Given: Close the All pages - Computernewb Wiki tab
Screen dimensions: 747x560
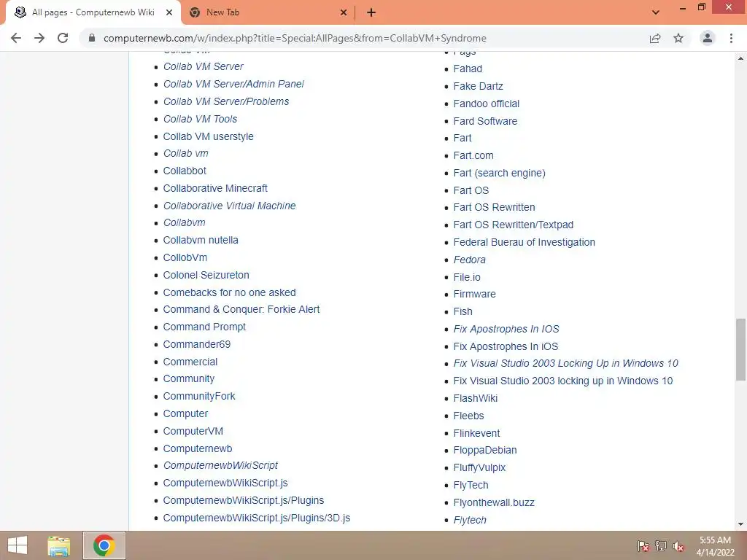Looking at the screenshot, I should (169, 13).
